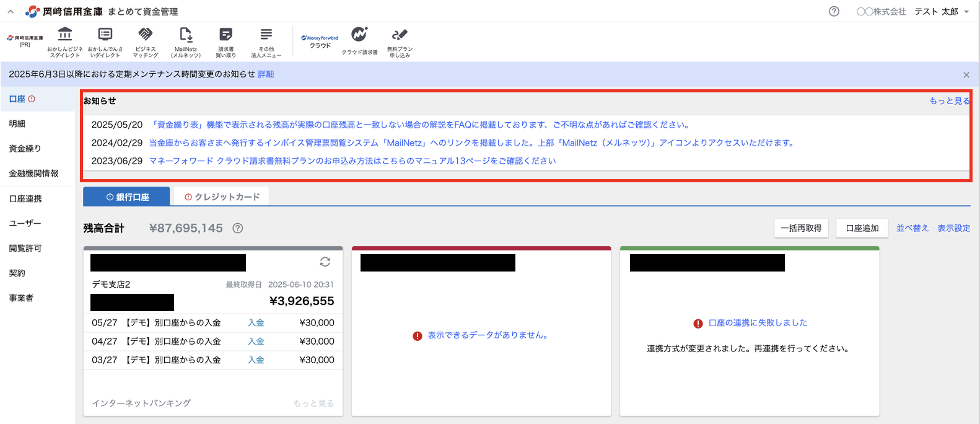
Task: Click 残高合計 ¥87,695,145 value
Action: coord(186,228)
